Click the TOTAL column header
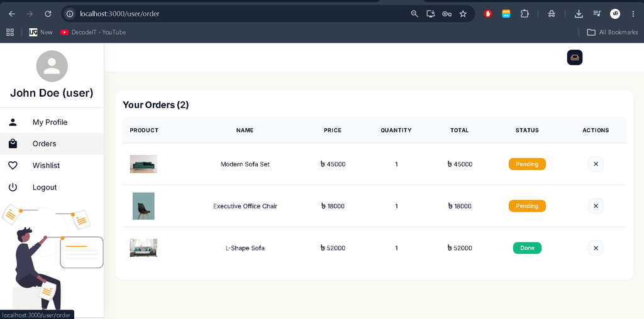The width and height of the screenshot is (644, 319). (459, 131)
